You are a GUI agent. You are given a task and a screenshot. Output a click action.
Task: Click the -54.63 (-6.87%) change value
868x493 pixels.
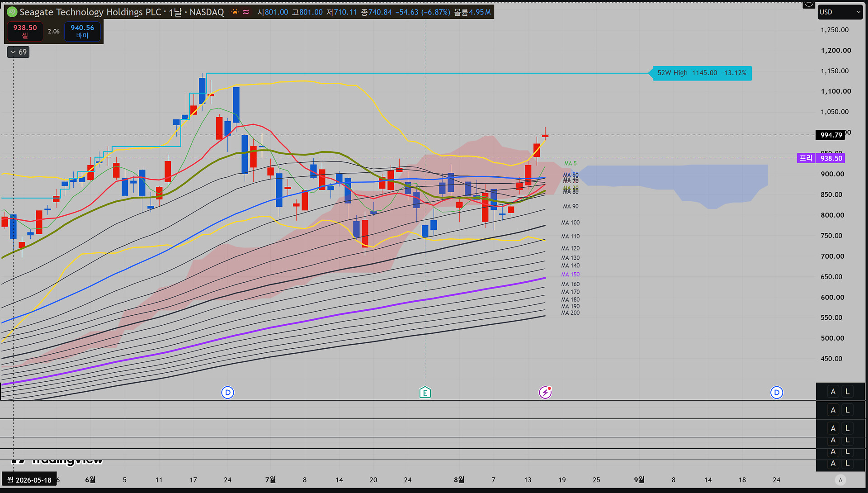coord(423,12)
